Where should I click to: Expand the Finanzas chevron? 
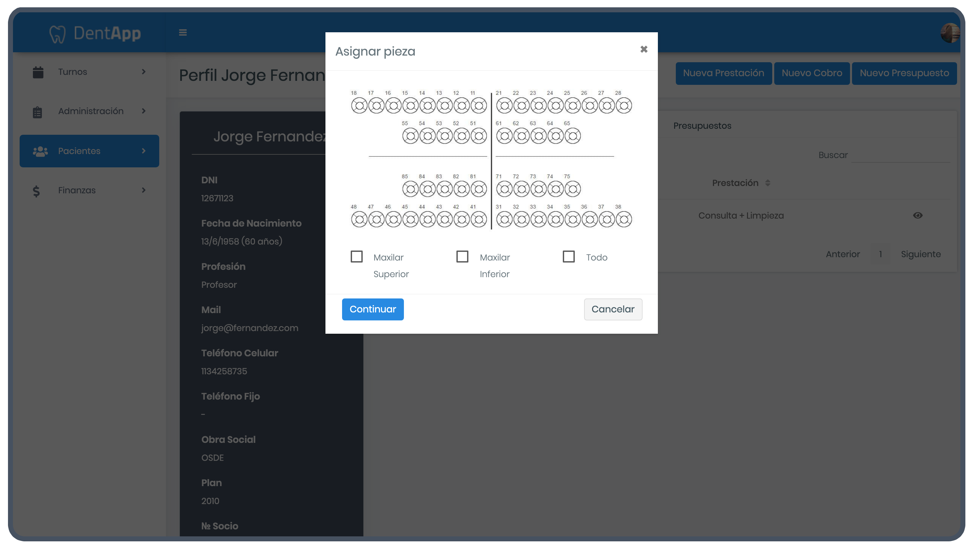pyautogui.click(x=143, y=190)
